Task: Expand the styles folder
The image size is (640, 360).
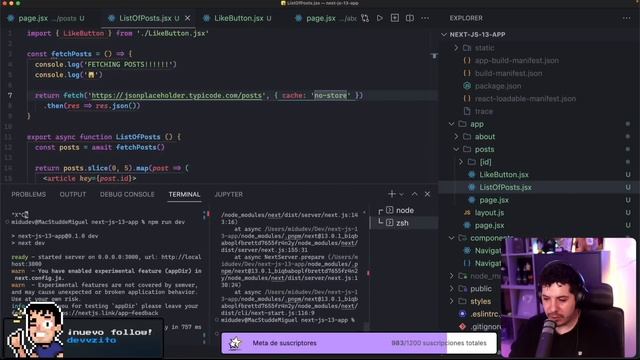Action: click(x=480, y=301)
